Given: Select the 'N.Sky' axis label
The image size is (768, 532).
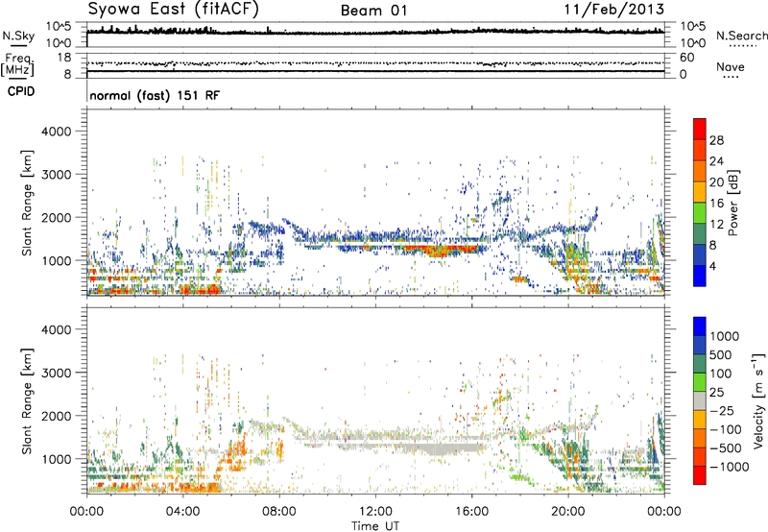Looking at the screenshot, I should tap(18, 36).
